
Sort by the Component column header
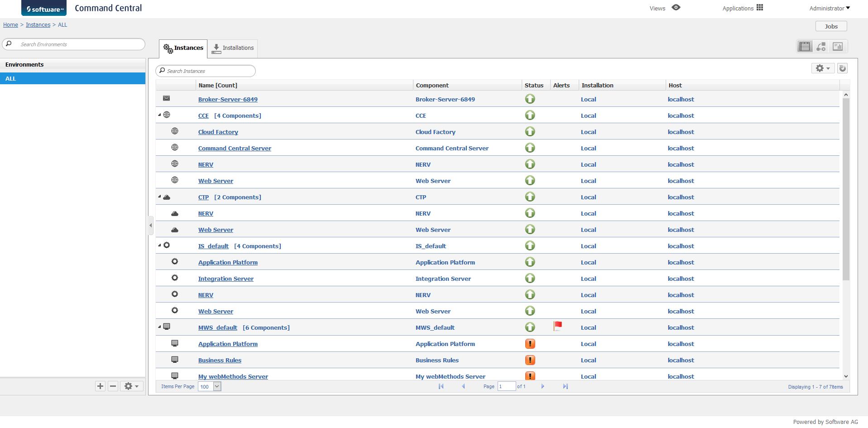(x=467, y=85)
